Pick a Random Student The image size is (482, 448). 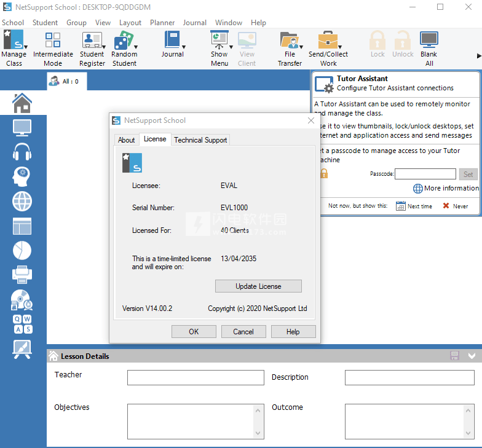click(x=124, y=48)
